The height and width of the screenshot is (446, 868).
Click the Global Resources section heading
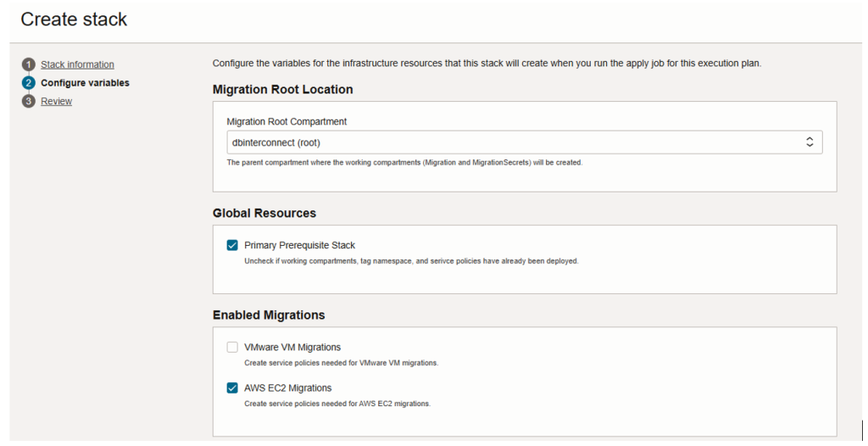tap(264, 213)
